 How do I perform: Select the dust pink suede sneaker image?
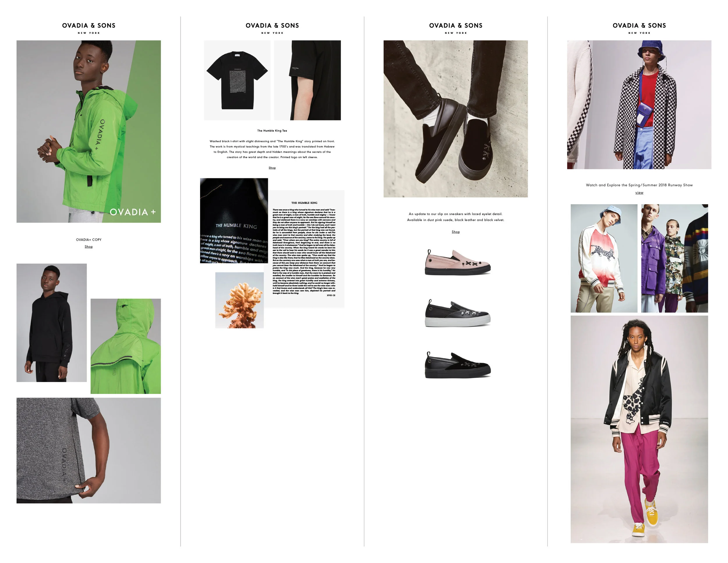point(457,262)
